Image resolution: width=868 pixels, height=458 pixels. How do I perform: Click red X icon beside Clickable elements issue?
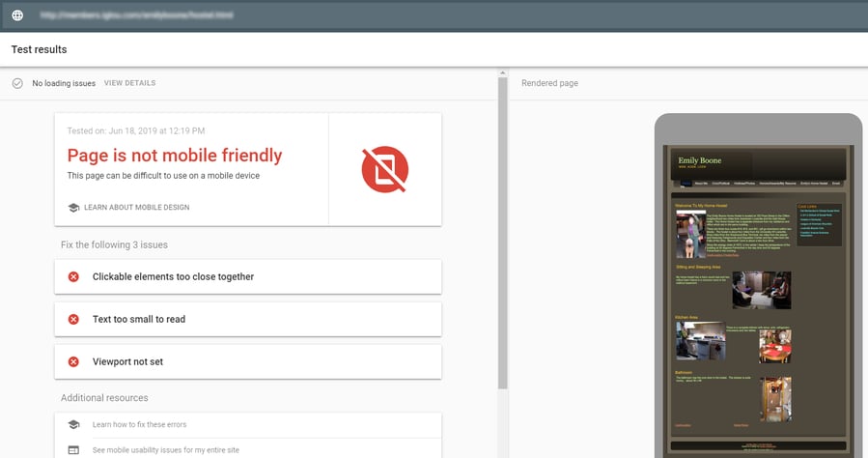[73, 277]
